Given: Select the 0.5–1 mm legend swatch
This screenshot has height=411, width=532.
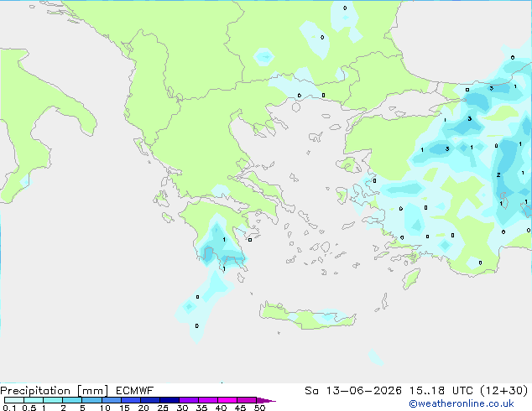Looking at the screenshot, I should [x=34, y=400].
